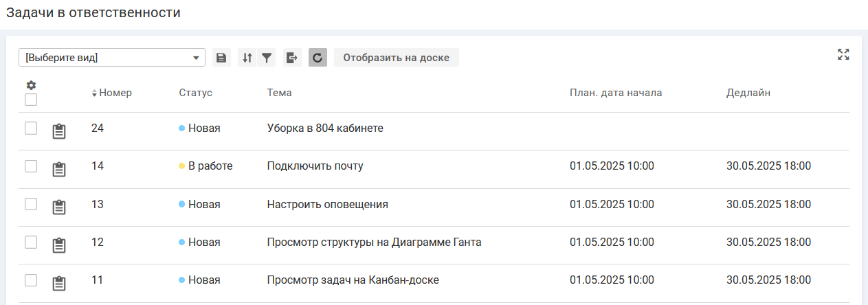Click the save view floppy disk icon

coord(221,58)
